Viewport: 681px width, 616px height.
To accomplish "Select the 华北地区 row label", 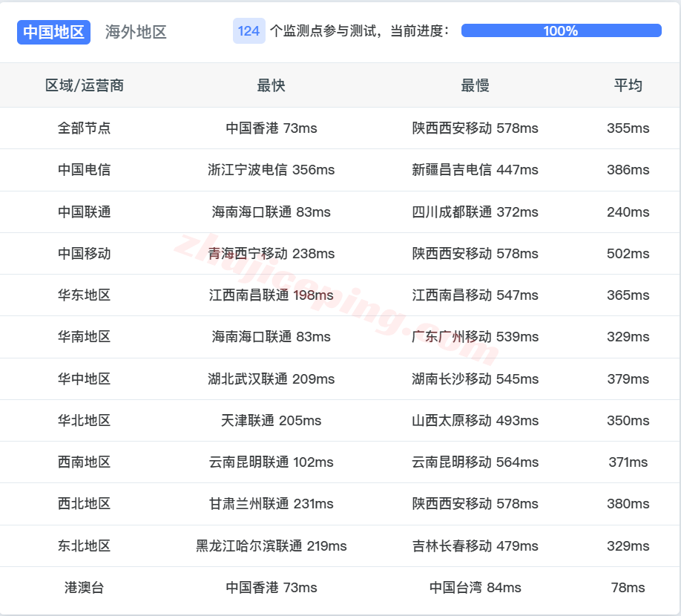I will tap(85, 421).
